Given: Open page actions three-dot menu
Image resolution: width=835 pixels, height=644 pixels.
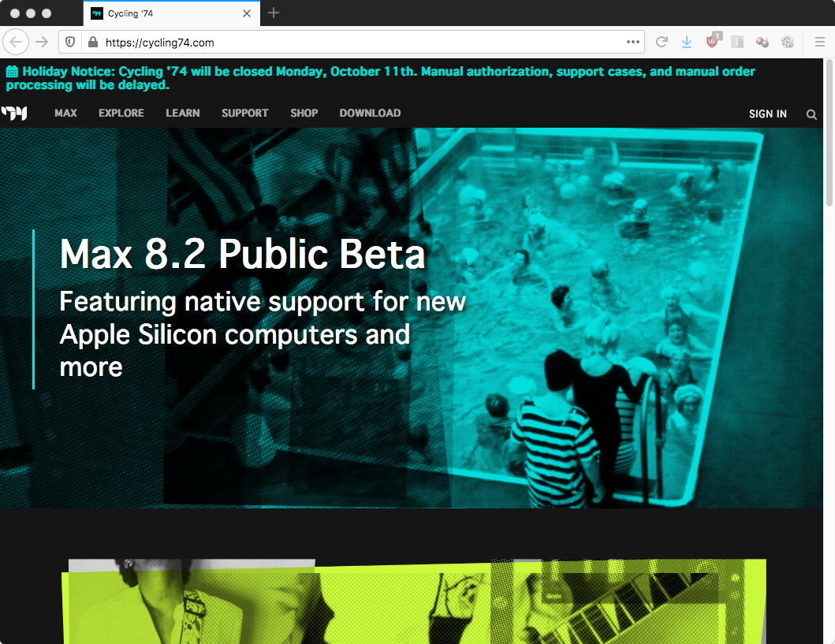Looking at the screenshot, I should point(632,42).
